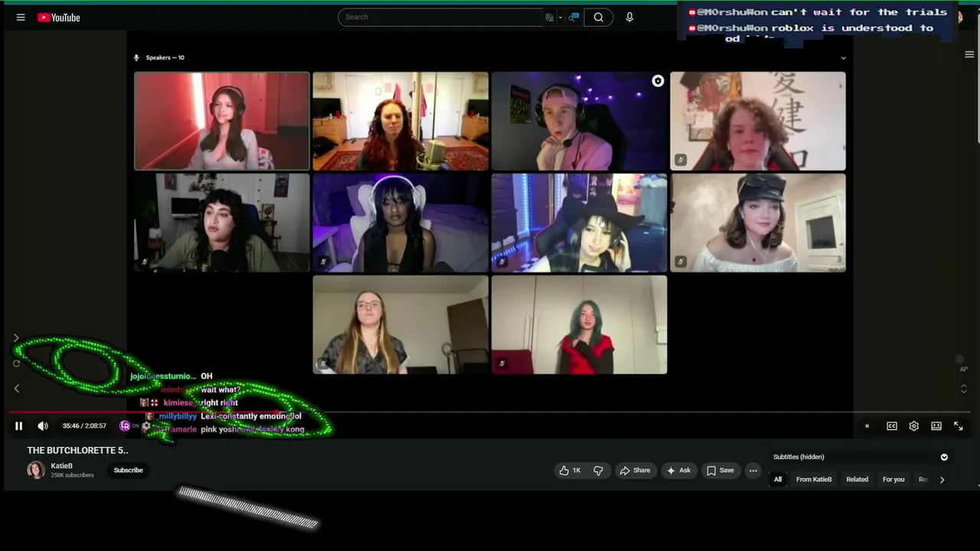Seek using the red video progress bar

[490, 412]
